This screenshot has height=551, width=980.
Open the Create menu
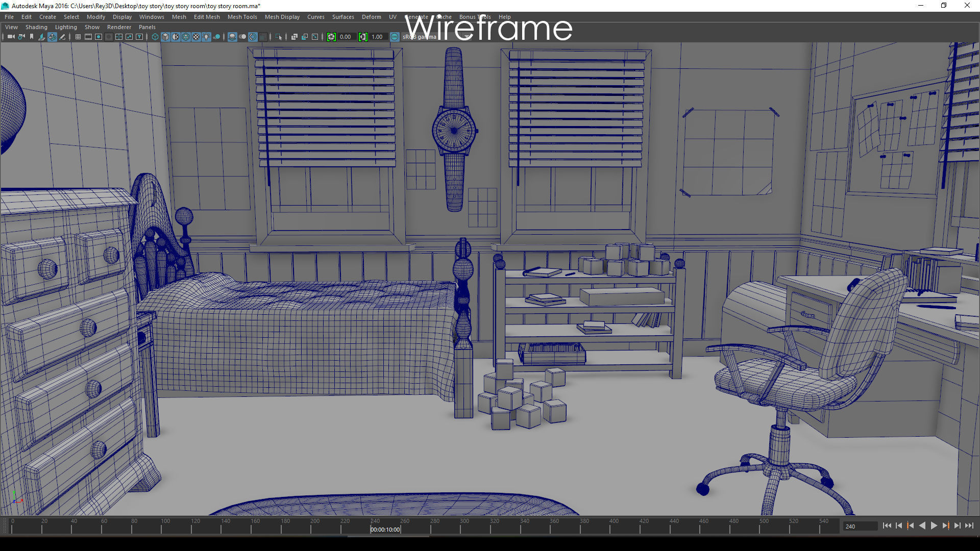click(x=48, y=17)
